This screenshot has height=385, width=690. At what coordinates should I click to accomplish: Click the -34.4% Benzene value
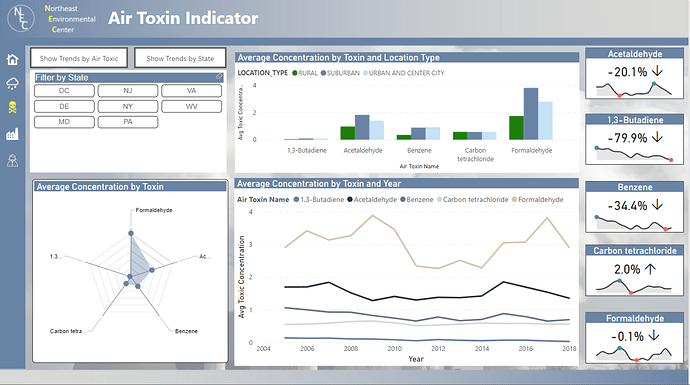628,205
